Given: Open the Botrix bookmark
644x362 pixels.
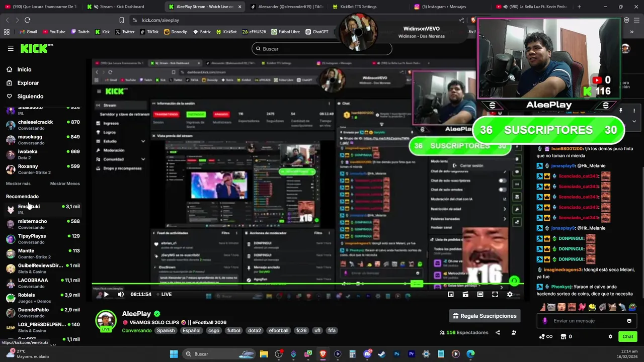Looking at the screenshot, I should [x=201, y=32].
